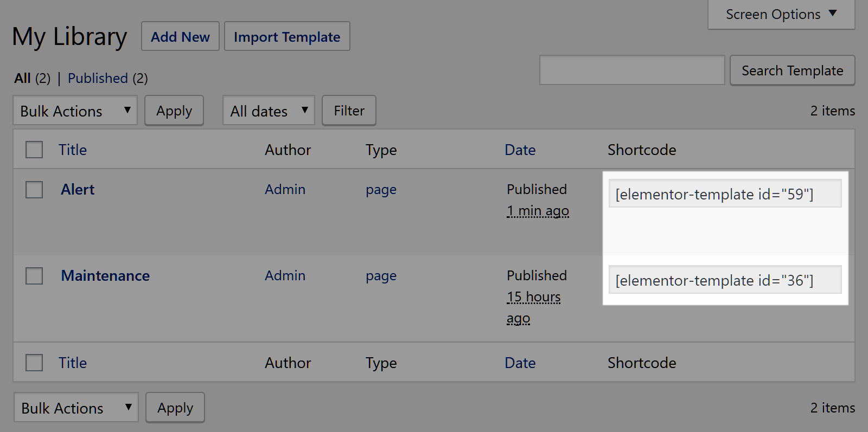Sort templates by the header Date column
868x432 pixels.
click(520, 150)
